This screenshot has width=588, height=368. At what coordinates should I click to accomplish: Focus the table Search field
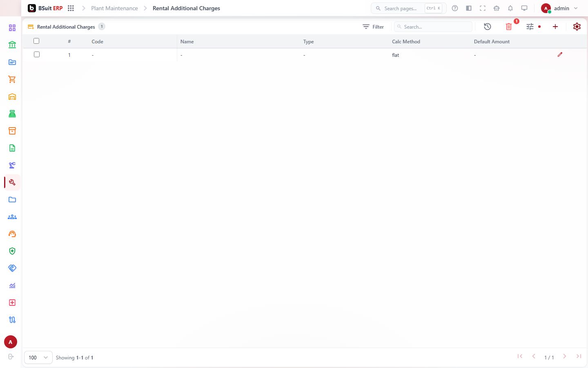click(433, 27)
